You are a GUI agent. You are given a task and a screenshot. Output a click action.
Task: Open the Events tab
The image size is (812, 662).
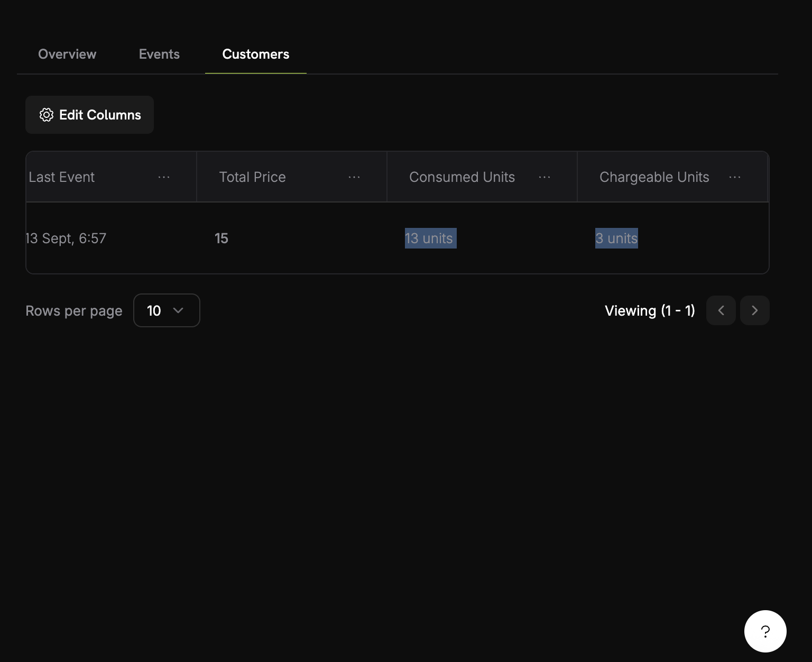point(159,54)
